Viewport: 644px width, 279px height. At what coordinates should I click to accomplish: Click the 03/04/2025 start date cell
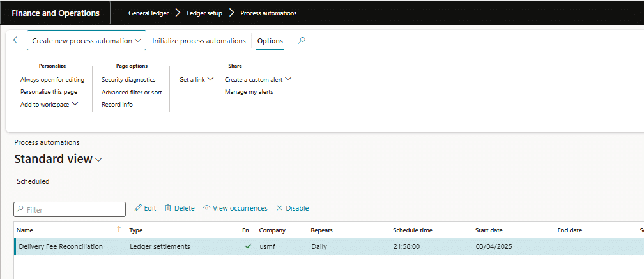494,246
